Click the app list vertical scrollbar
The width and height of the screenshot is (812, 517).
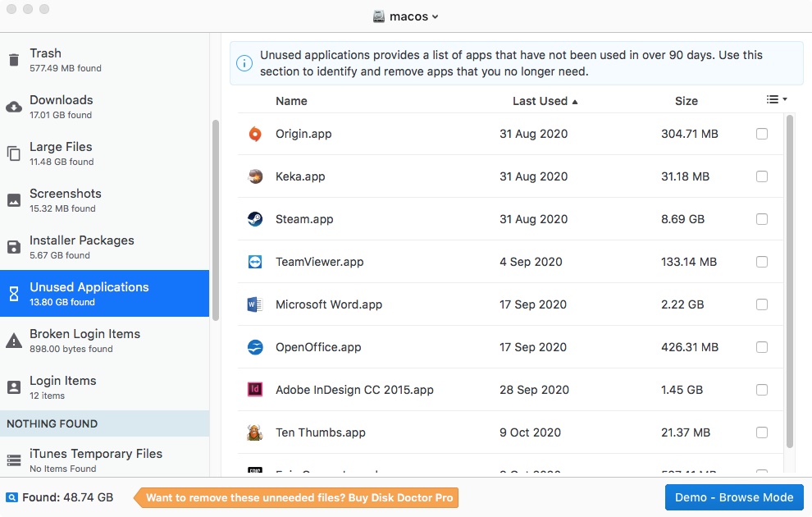tap(790, 281)
